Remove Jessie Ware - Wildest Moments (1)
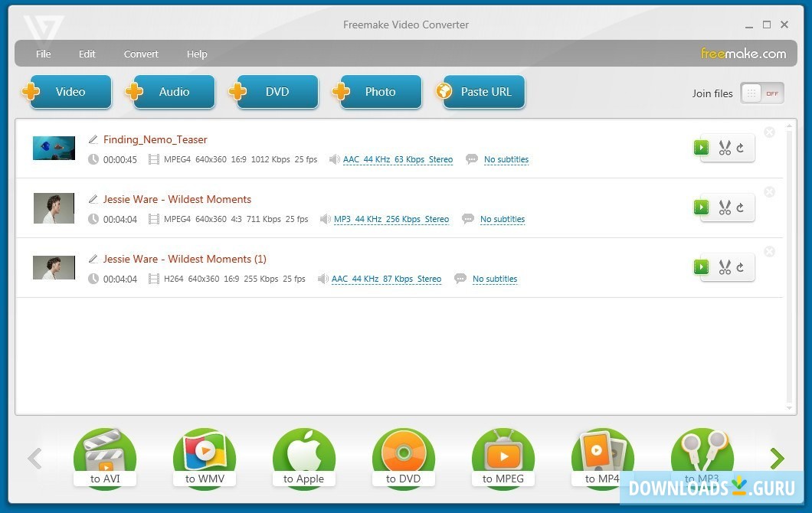 coord(770,251)
